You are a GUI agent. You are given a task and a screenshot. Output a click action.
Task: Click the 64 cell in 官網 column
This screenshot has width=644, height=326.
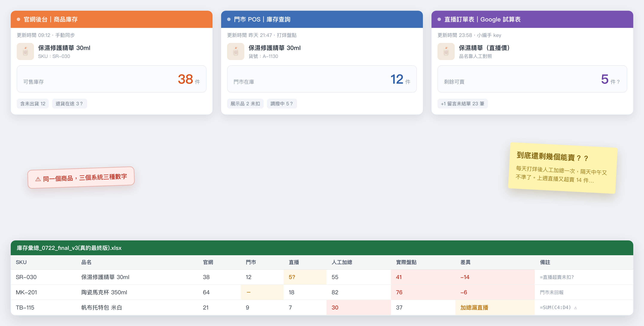pyautogui.click(x=219, y=292)
